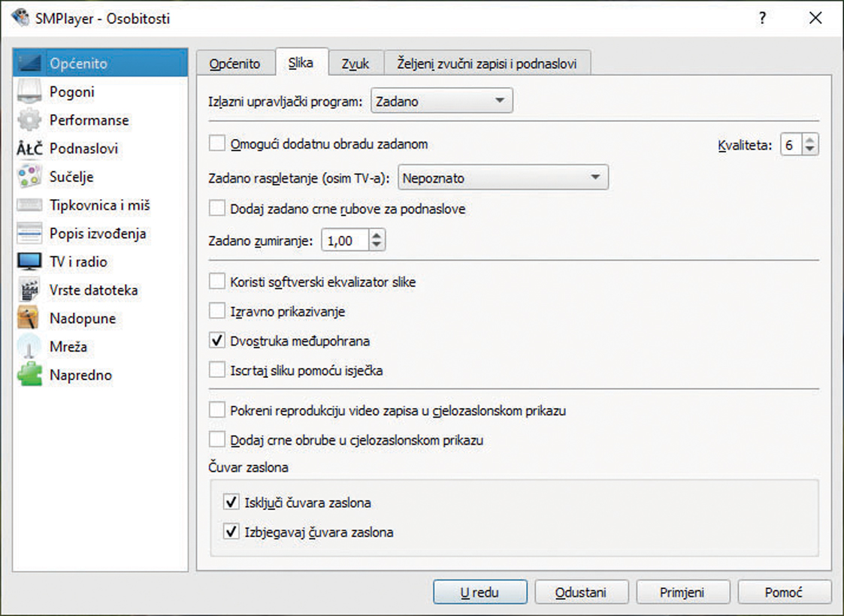Enable Koristi softverski ekvalizator slike
The image size is (844, 616).
[x=217, y=282]
